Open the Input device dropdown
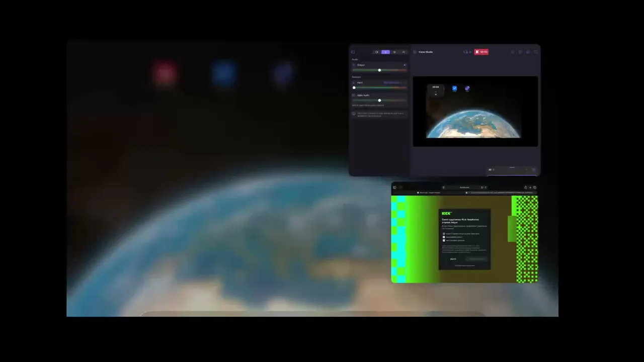Image resolution: width=644 pixels, height=362 pixels. (393, 82)
